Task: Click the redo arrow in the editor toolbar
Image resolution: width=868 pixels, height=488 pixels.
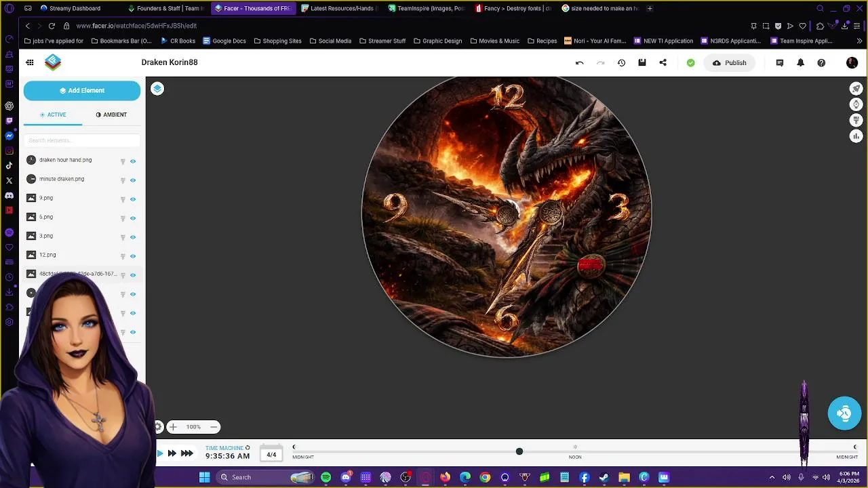Action: (x=600, y=63)
